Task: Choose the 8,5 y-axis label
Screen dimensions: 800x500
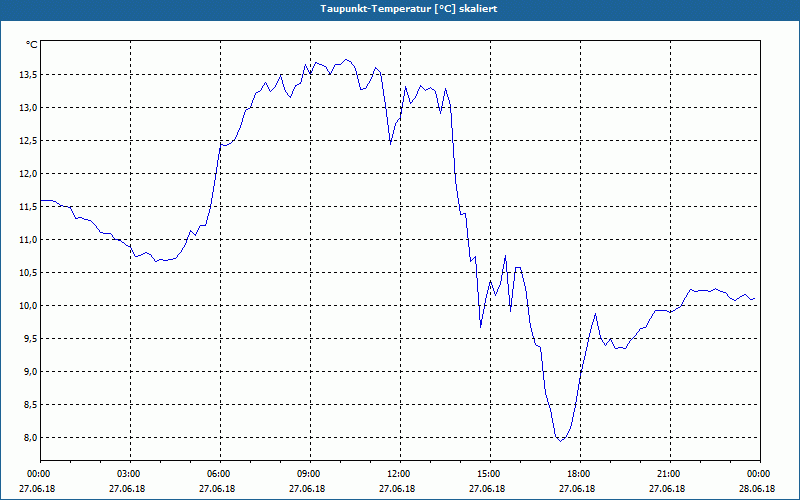Action: [x=30, y=405]
